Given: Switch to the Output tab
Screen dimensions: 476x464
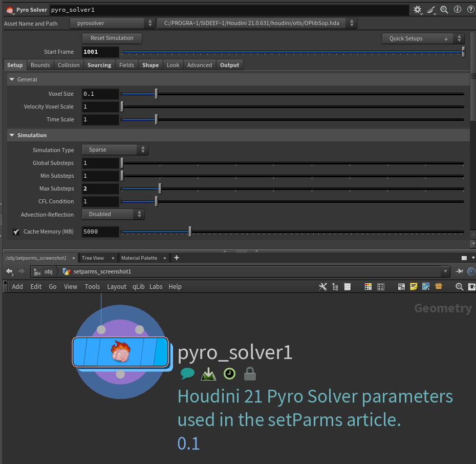Looking at the screenshot, I should tap(229, 65).
